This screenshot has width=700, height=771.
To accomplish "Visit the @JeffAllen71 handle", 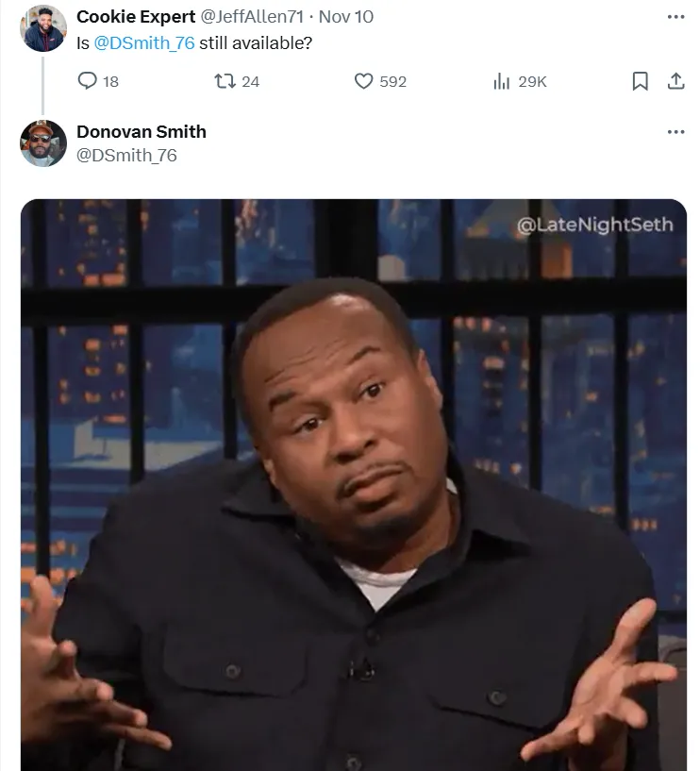I will [252, 17].
